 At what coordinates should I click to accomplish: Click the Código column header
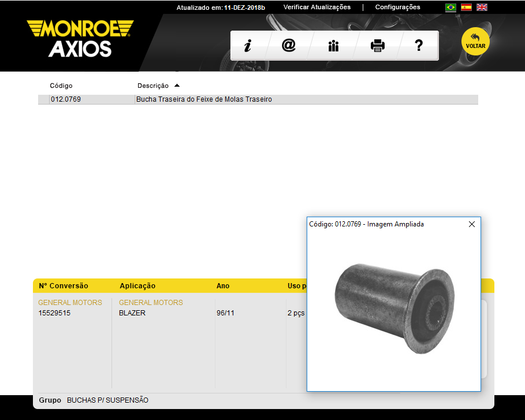(61, 86)
